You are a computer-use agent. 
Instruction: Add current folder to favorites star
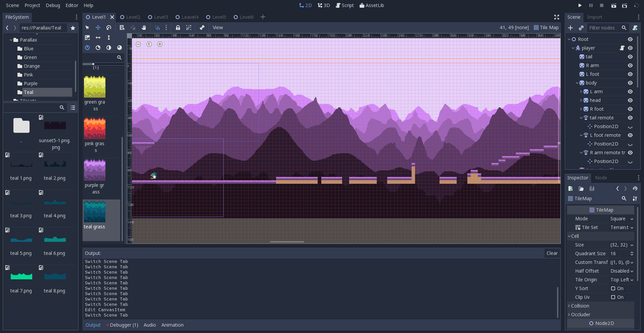[73, 28]
